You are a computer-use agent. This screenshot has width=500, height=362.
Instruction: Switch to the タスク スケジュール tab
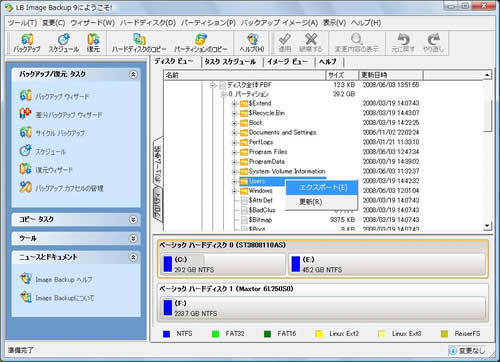point(230,61)
